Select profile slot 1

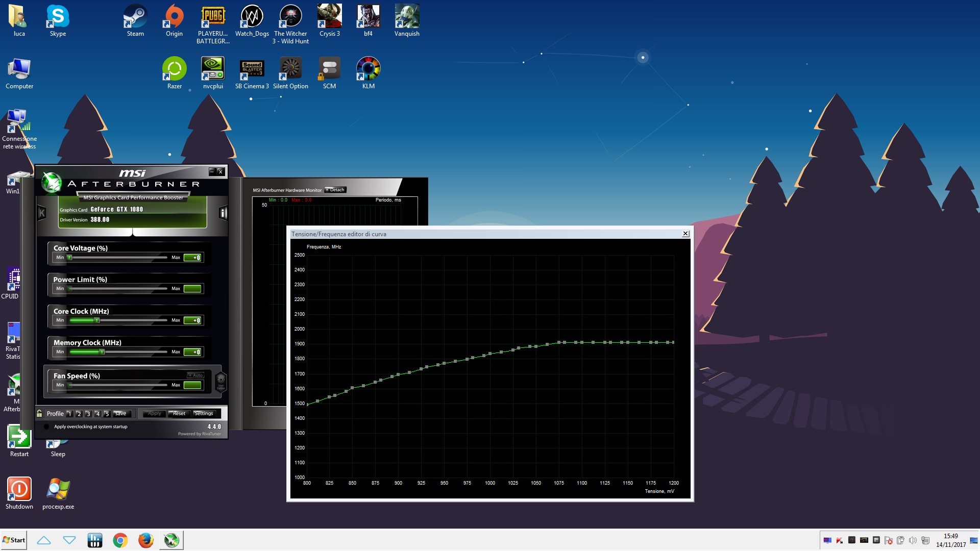(x=69, y=414)
